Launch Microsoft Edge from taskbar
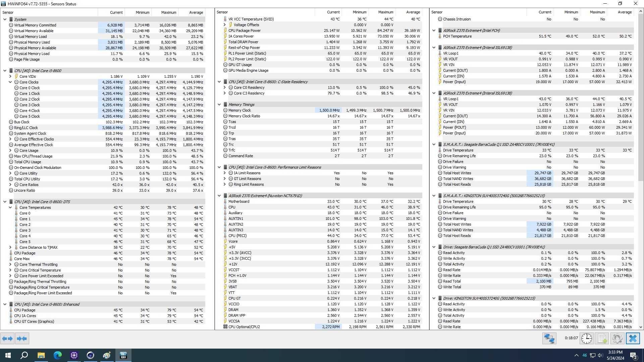 (x=57, y=355)
